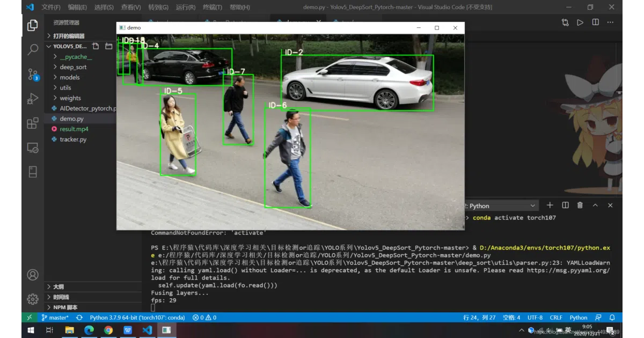Select Python 3.7.9 interpreter in status bar
The width and height of the screenshot is (644, 338).
(137, 318)
